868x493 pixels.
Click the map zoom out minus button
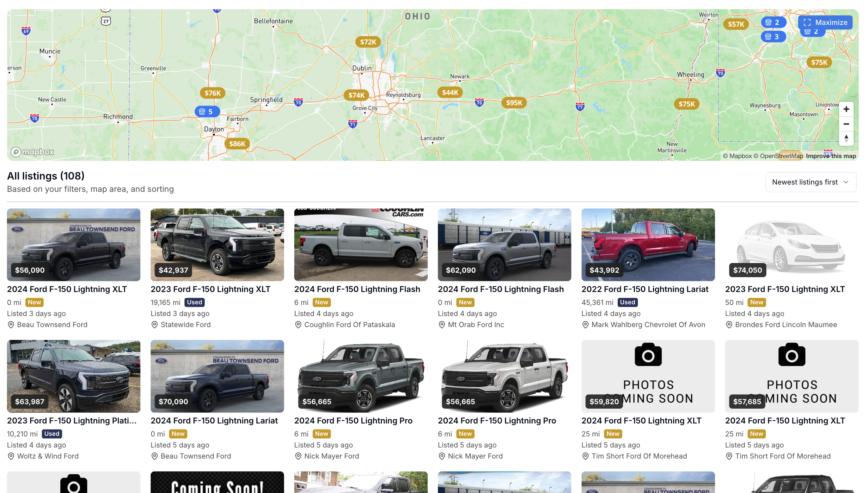tap(846, 124)
